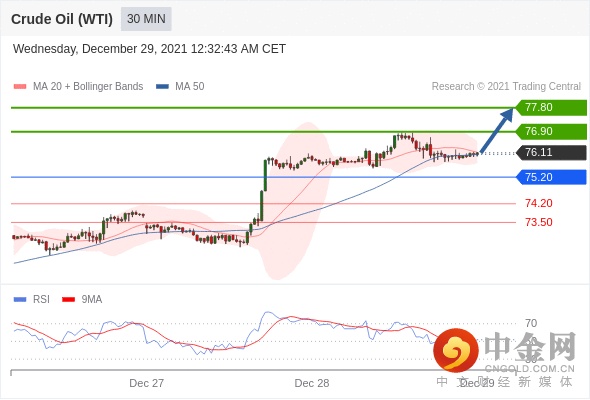The image size is (590, 400).
Task: Click the Dec 28 date axis label
Action: (x=312, y=383)
